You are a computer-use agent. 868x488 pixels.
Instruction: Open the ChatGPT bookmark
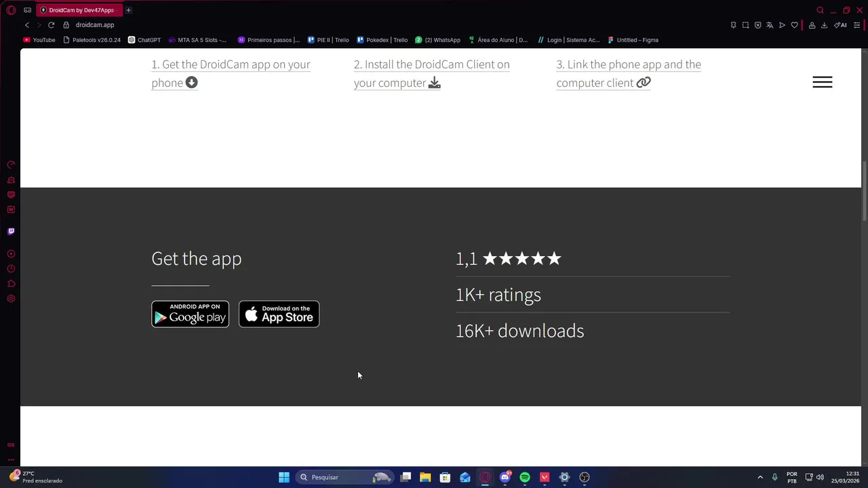click(144, 40)
